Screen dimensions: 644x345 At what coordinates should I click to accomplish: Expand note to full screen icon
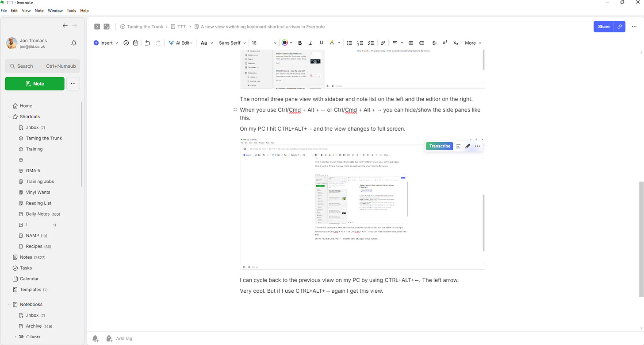tap(107, 27)
